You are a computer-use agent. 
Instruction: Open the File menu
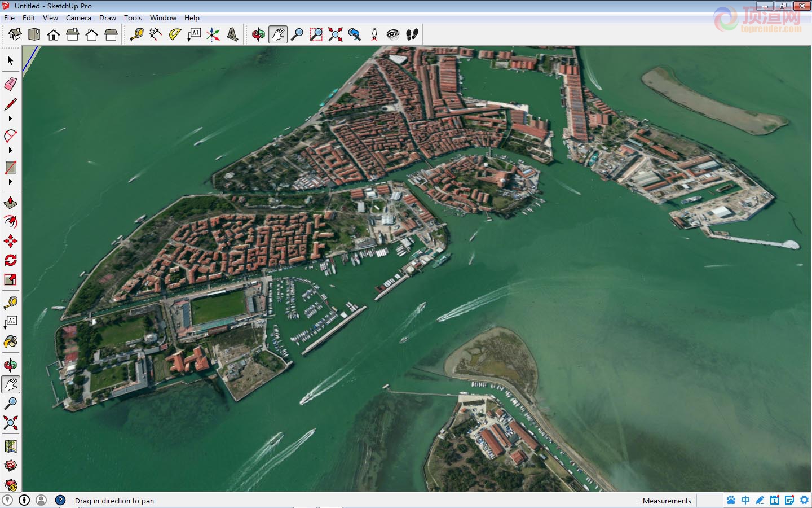pyautogui.click(x=9, y=17)
